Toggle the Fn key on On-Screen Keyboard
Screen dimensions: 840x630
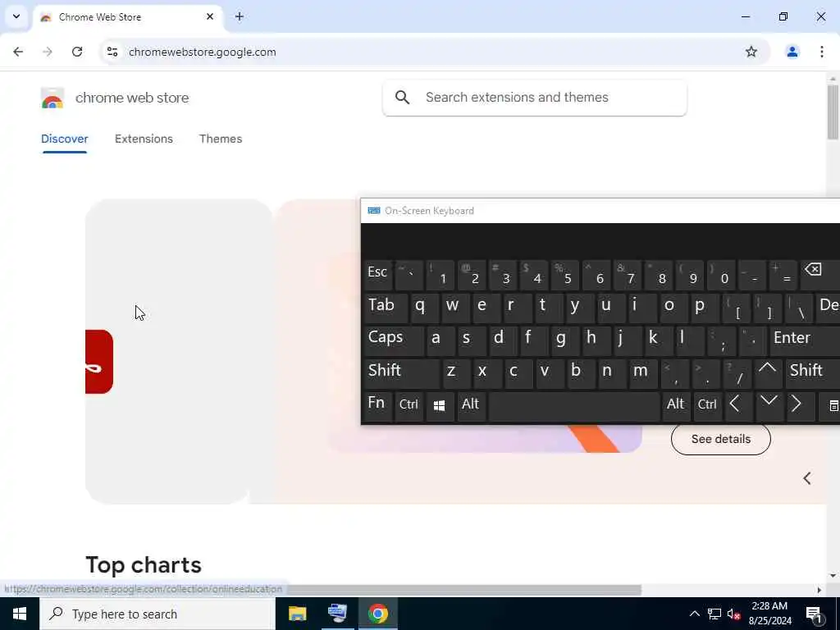pyautogui.click(x=377, y=406)
